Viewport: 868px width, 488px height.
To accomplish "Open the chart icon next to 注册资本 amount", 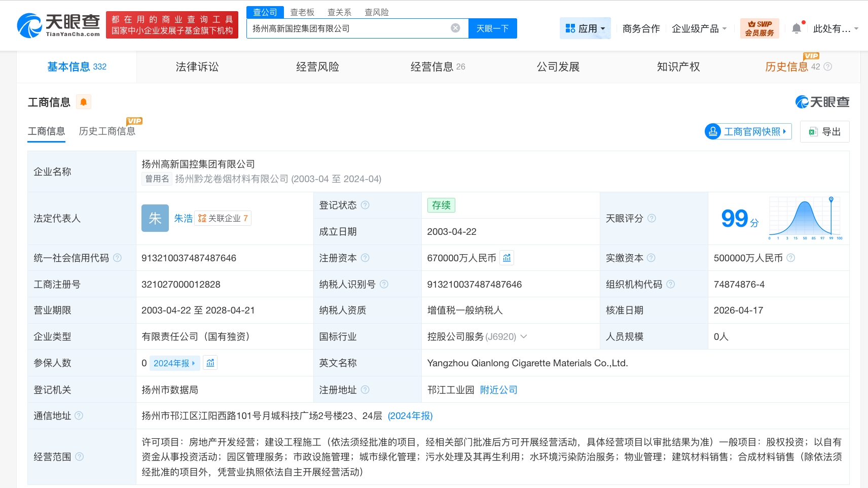I will pyautogui.click(x=507, y=258).
